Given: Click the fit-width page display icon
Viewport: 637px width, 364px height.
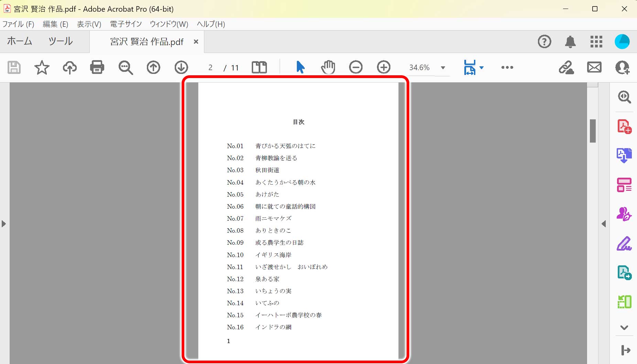Looking at the screenshot, I should [470, 67].
